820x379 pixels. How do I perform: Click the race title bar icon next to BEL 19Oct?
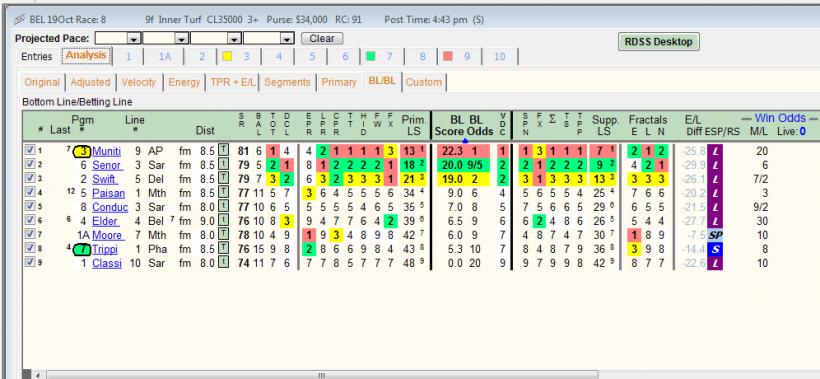20,20
